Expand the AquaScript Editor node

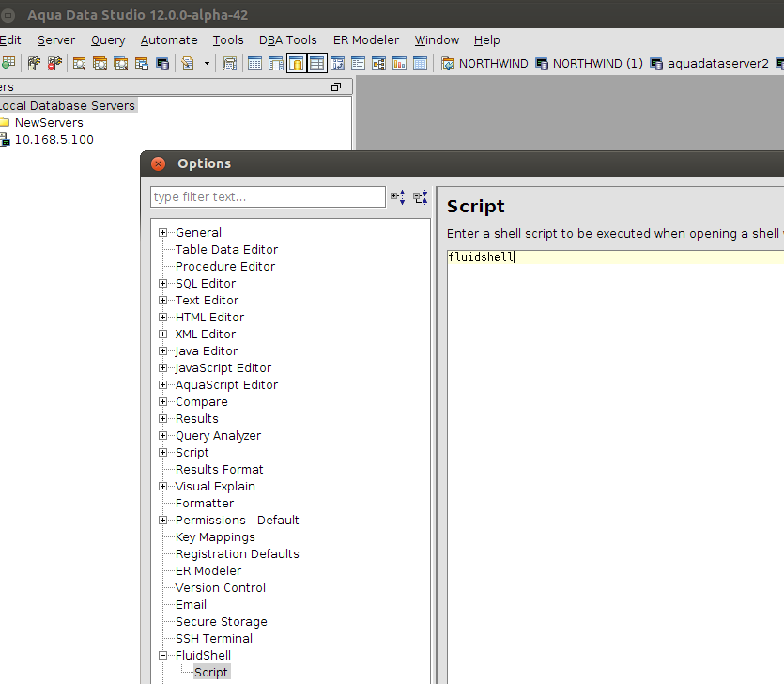pyautogui.click(x=162, y=385)
